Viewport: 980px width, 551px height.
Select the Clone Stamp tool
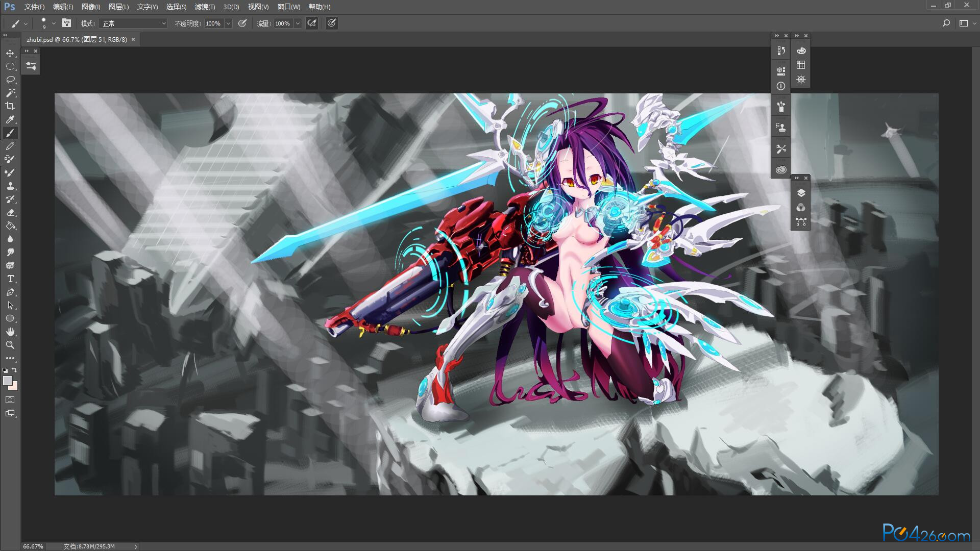[10, 186]
